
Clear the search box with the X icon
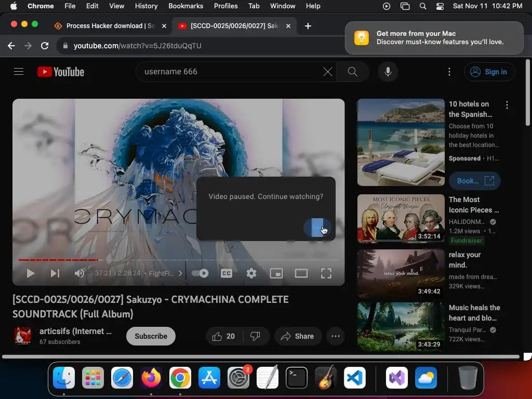click(327, 72)
